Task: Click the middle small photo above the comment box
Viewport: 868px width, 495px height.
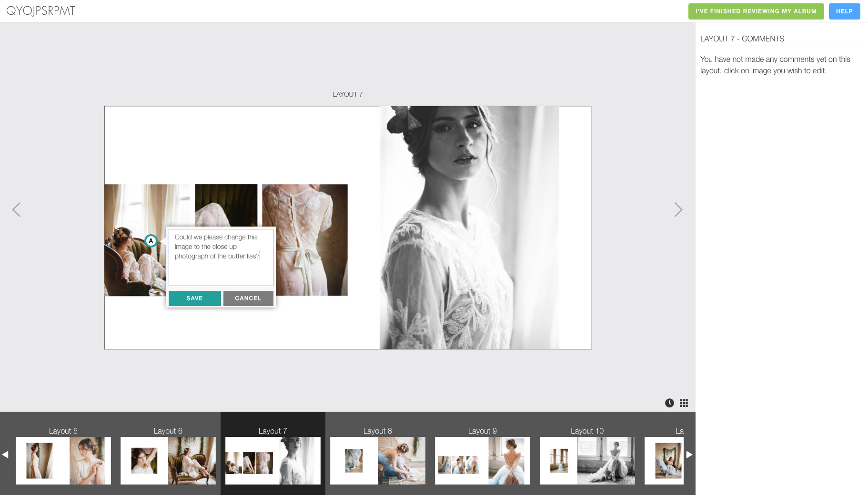Action: click(226, 205)
